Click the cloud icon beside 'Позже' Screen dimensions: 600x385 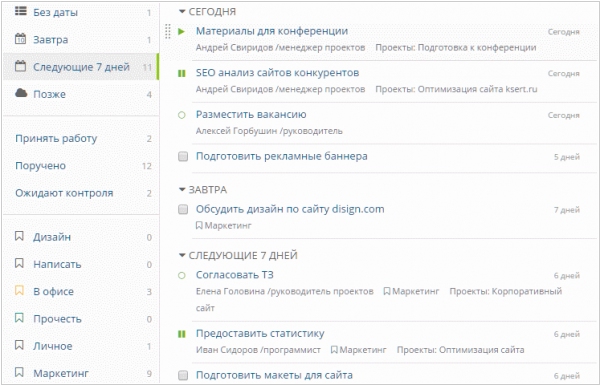(21, 93)
